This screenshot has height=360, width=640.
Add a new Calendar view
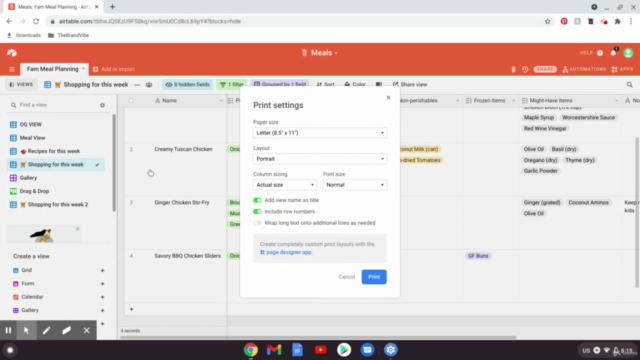(x=102, y=297)
